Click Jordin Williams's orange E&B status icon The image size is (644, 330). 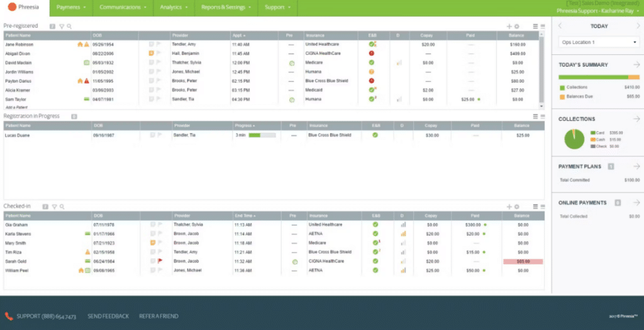tap(372, 72)
